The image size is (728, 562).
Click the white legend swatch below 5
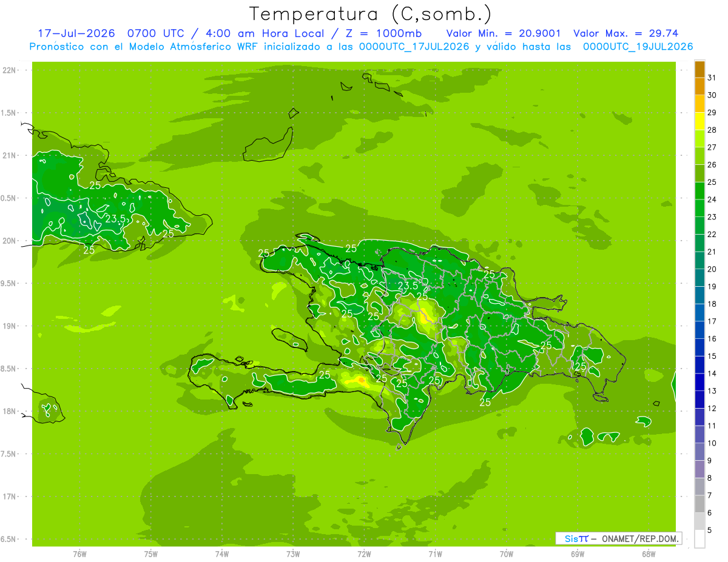[x=699, y=539]
